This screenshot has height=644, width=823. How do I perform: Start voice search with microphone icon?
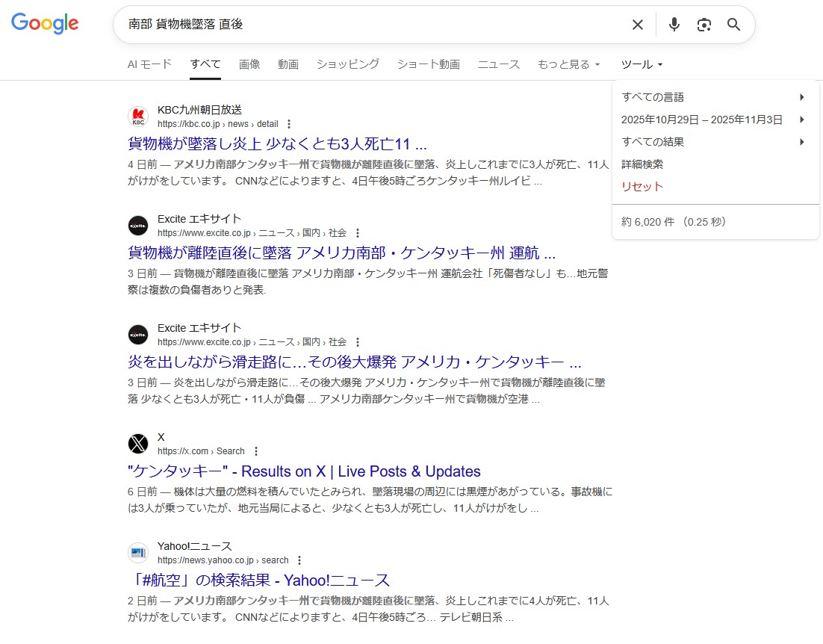(674, 25)
